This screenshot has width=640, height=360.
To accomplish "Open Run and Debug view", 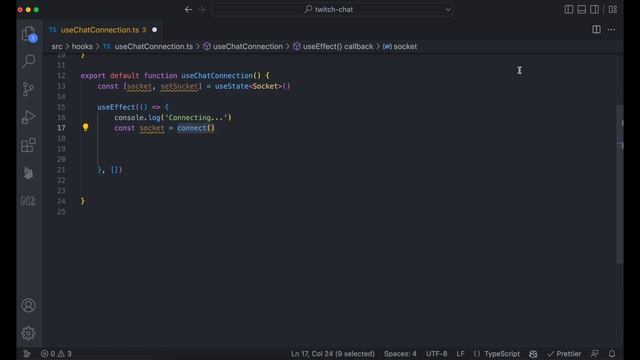I will tap(29, 117).
